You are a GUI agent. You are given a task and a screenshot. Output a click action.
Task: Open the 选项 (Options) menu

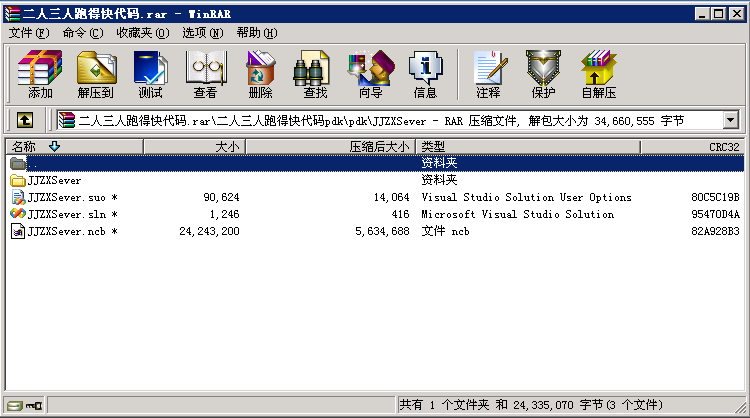(x=202, y=33)
